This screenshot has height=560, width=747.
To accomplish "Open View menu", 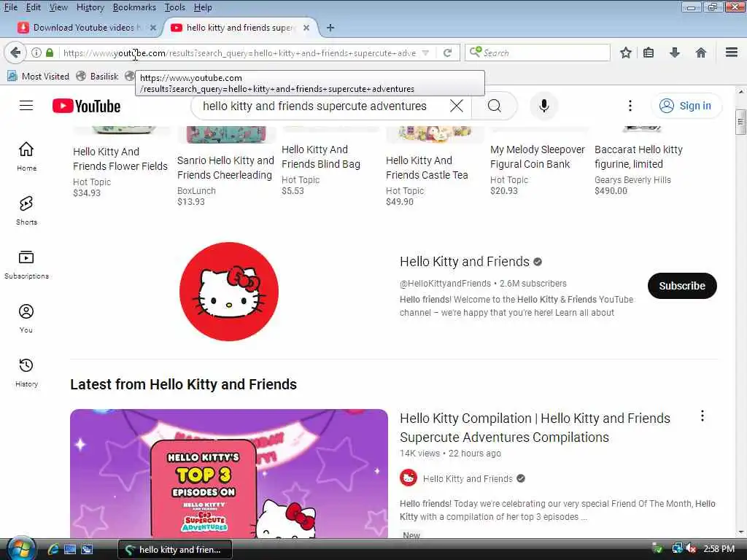I will (x=58, y=7).
